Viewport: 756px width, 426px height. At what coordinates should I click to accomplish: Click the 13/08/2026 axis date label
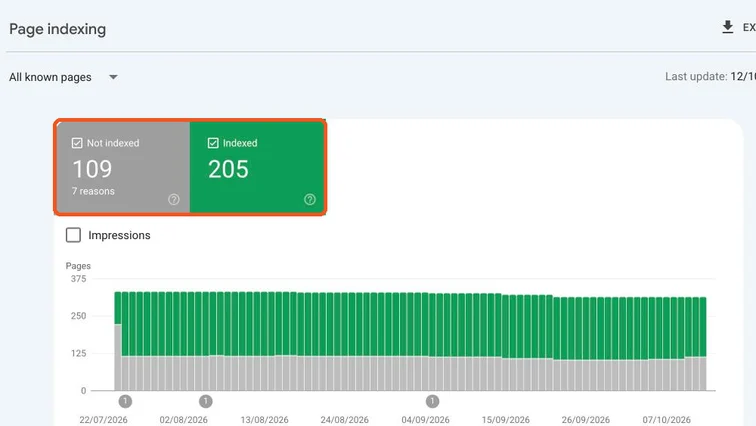pyautogui.click(x=264, y=420)
